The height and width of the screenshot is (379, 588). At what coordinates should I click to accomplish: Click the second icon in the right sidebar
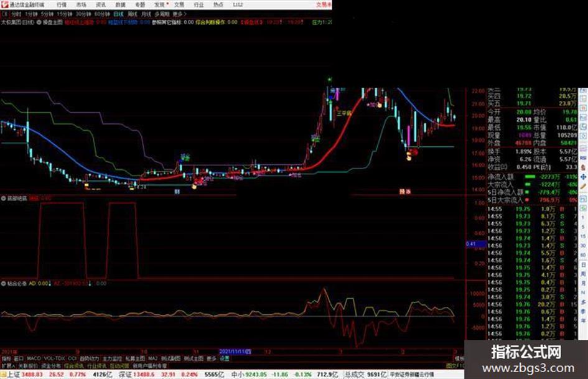(x=583, y=99)
